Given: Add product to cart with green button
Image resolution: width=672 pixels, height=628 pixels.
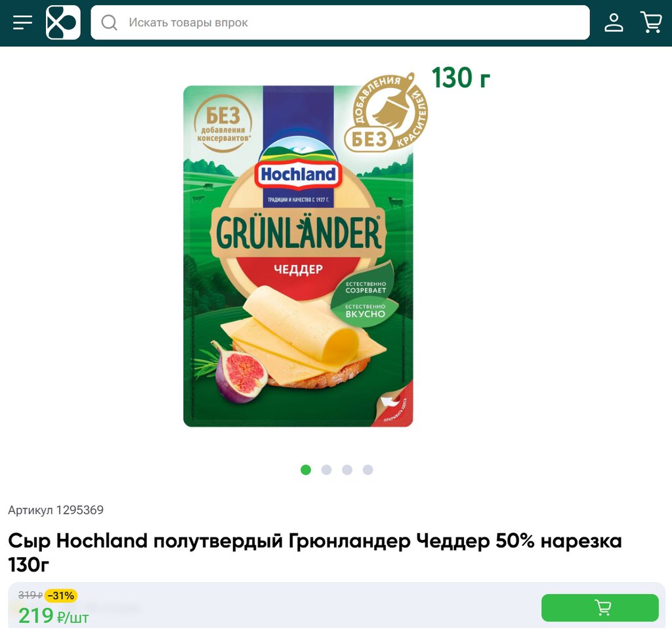Looking at the screenshot, I should tap(600, 608).
